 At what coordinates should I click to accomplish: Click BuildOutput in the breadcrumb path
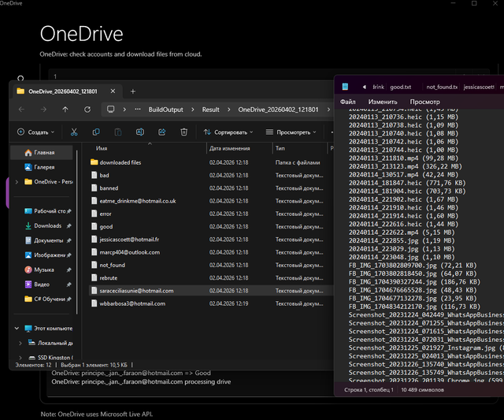165,110
